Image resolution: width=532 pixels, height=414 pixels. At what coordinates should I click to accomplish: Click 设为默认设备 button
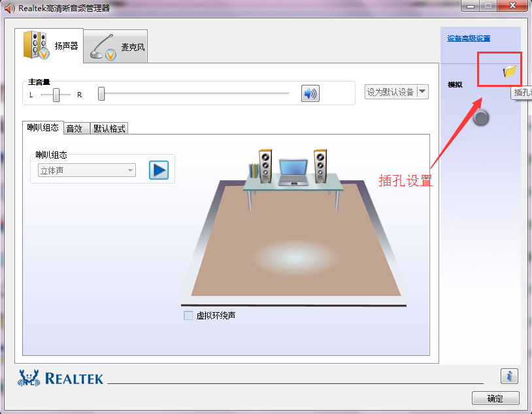(391, 92)
